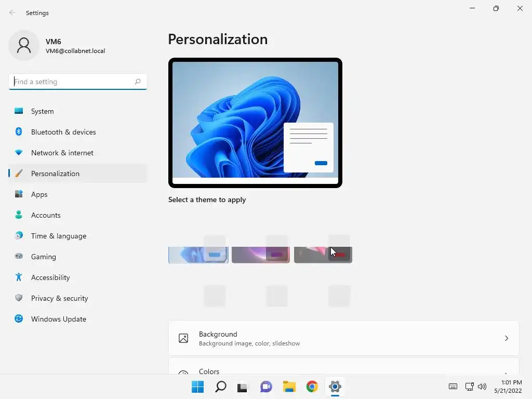Screen dimensions: 532x399
Task: Click the volume speaker tray icon
Action: [x=482, y=387]
